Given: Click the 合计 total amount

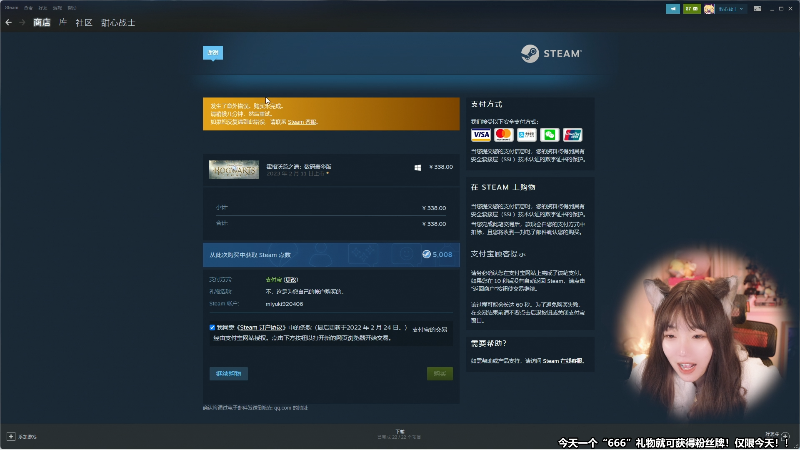Looking at the screenshot, I should pos(434,223).
